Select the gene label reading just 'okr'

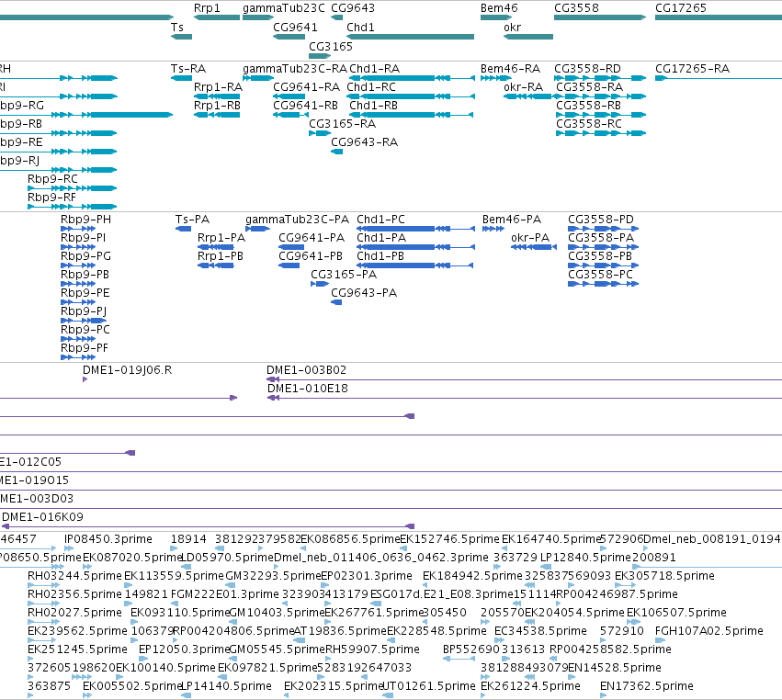click(512, 28)
